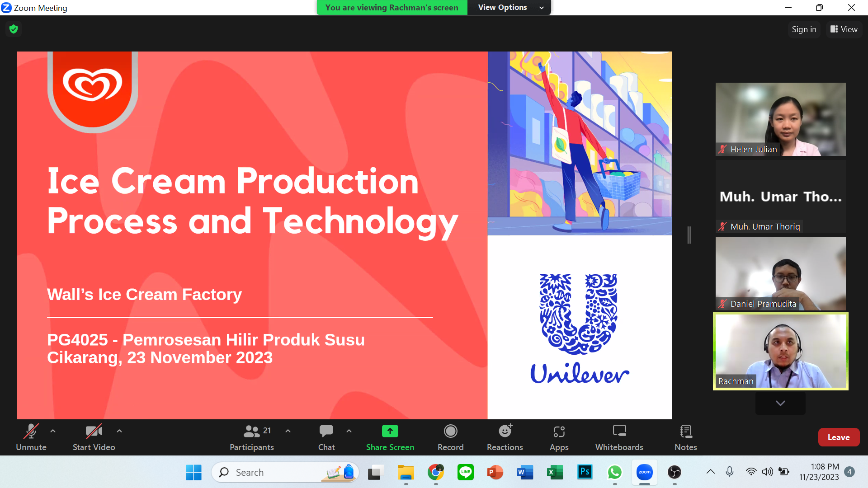The height and width of the screenshot is (488, 868).
Task: Open the Participants panel
Action: pyautogui.click(x=252, y=437)
